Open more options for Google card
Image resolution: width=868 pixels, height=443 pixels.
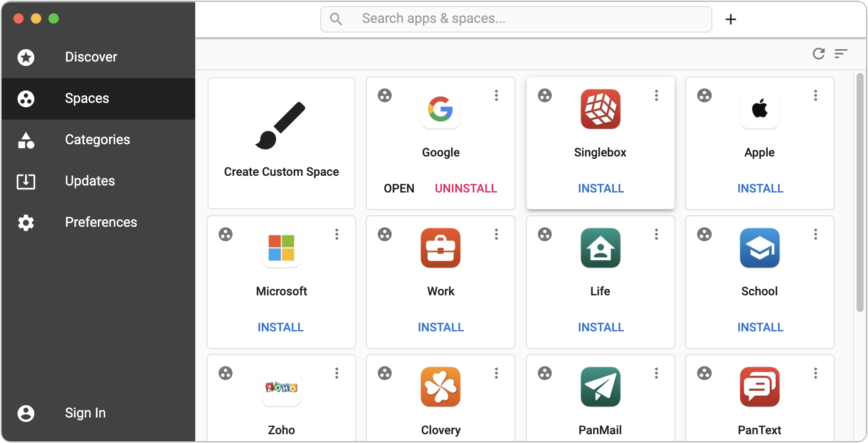496,95
